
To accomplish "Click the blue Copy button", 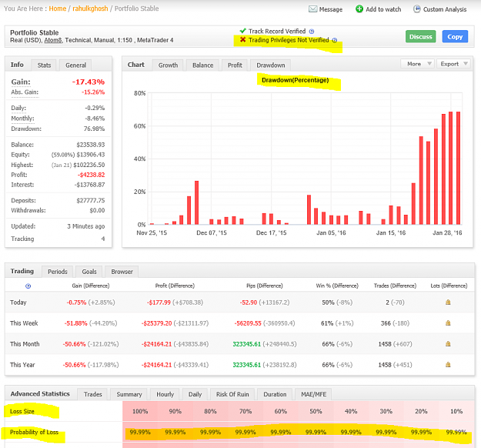I will (455, 36).
